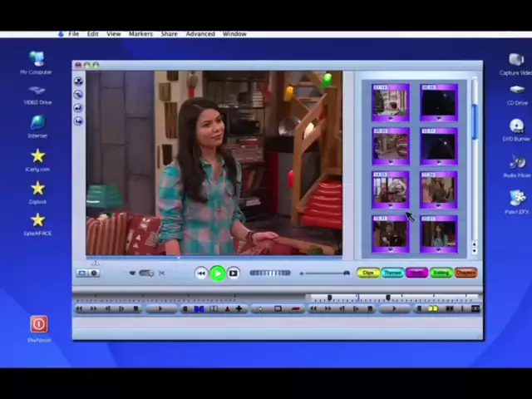The image size is (532, 399).
Task: Click the second round icon left of preview
Action: click(78, 95)
